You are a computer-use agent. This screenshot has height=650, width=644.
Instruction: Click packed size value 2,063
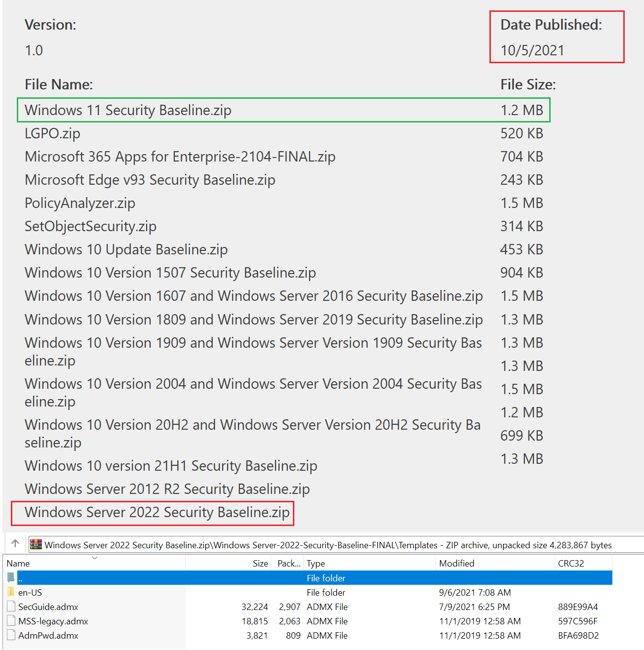pyautogui.click(x=290, y=621)
